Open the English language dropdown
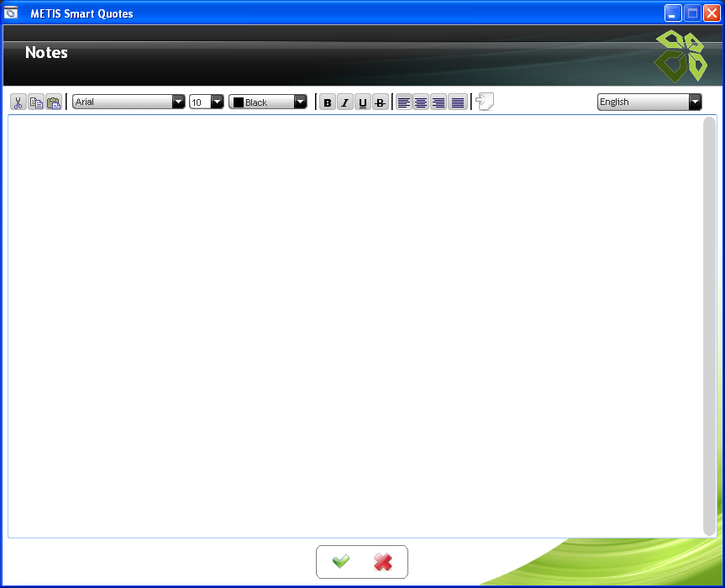This screenshot has height=588, width=725. pos(649,102)
